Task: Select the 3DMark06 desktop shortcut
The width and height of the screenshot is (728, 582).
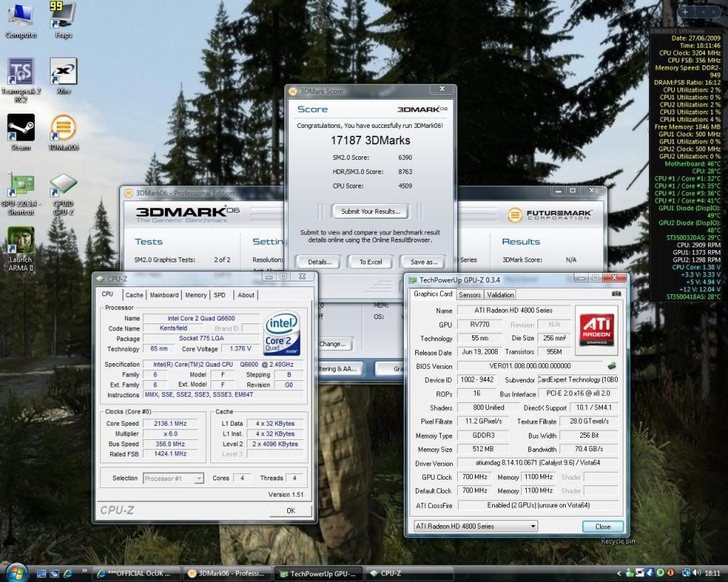Action: (x=63, y=132)
